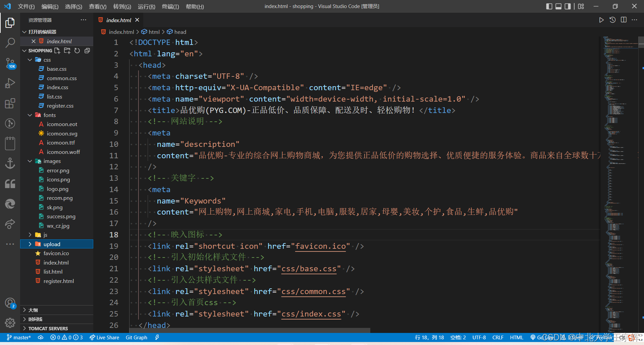The height and width of the screenshot is (345, 644).
Task: Open the 编辑(E) menu
Action: coord(50,6)
